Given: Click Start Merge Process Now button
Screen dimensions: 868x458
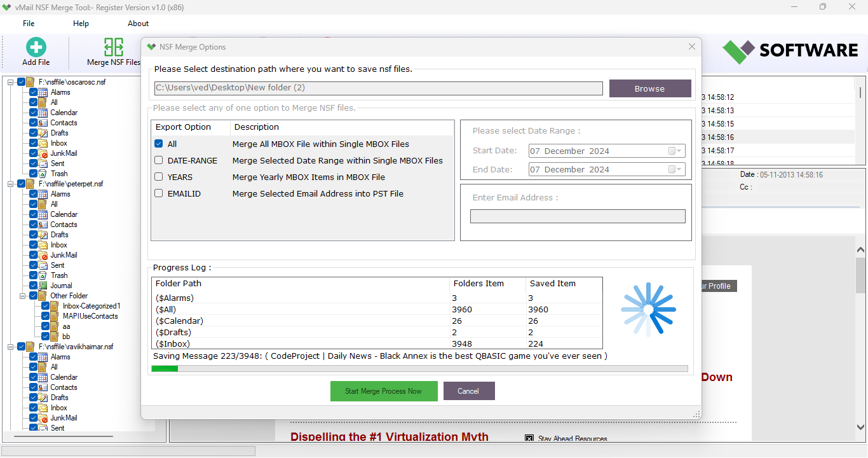Looking at the screenshot, I should pos(384,391).
